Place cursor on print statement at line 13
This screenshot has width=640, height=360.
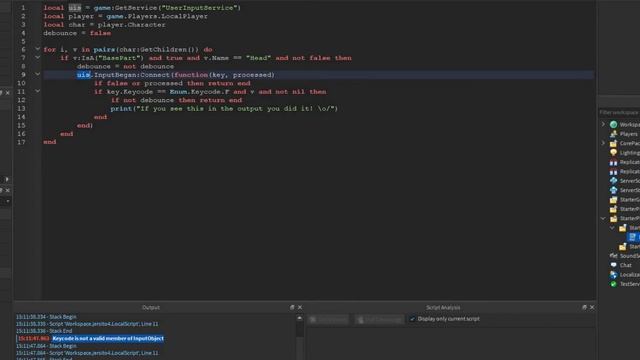(224, 109)
